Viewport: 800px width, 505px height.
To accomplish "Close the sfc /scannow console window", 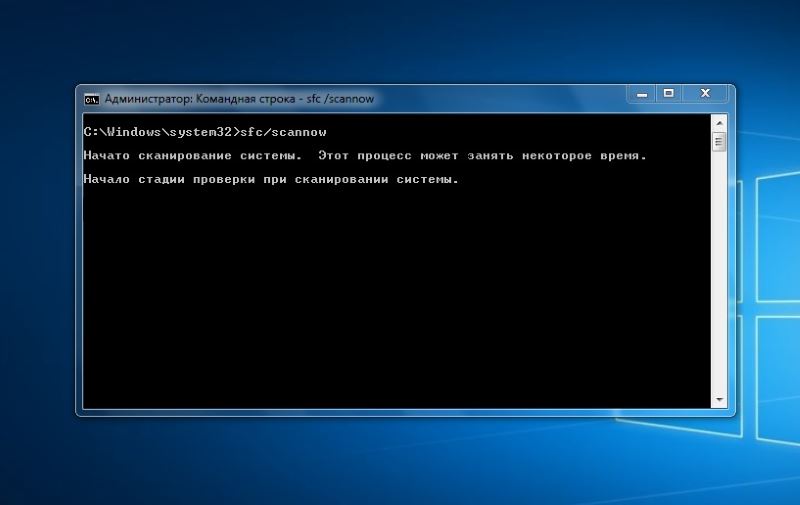I will coord(705,93).
